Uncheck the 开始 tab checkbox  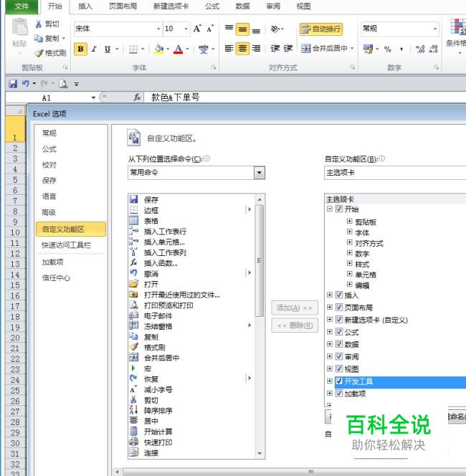339,209
